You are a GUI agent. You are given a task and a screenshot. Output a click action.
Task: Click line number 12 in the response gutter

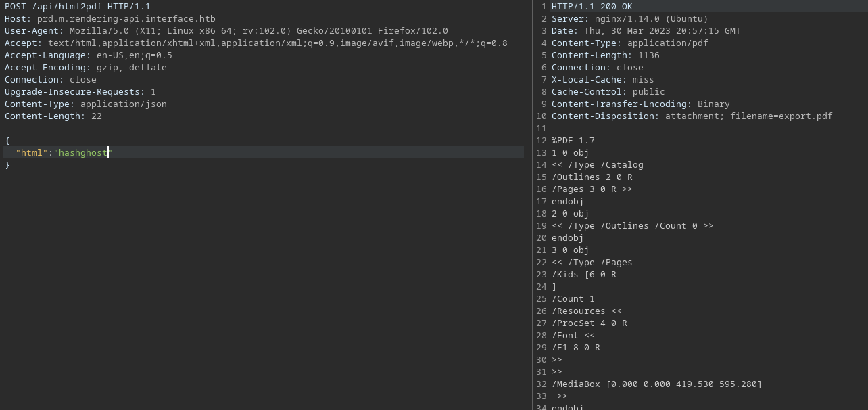tap(541, 141)
